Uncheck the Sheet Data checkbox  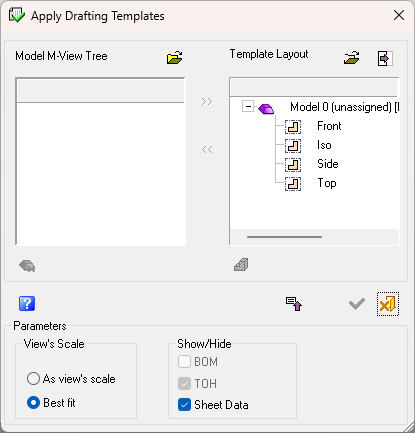click(x=184, y=405)
